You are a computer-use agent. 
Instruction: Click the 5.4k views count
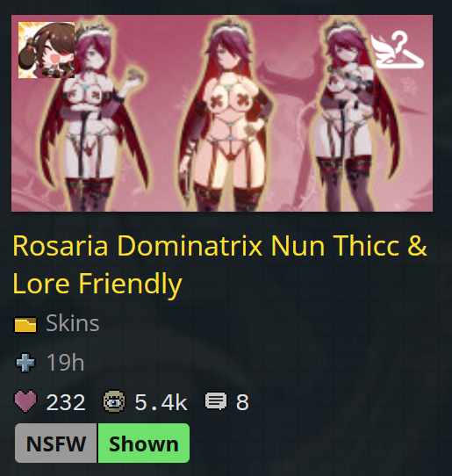[161, 402]
